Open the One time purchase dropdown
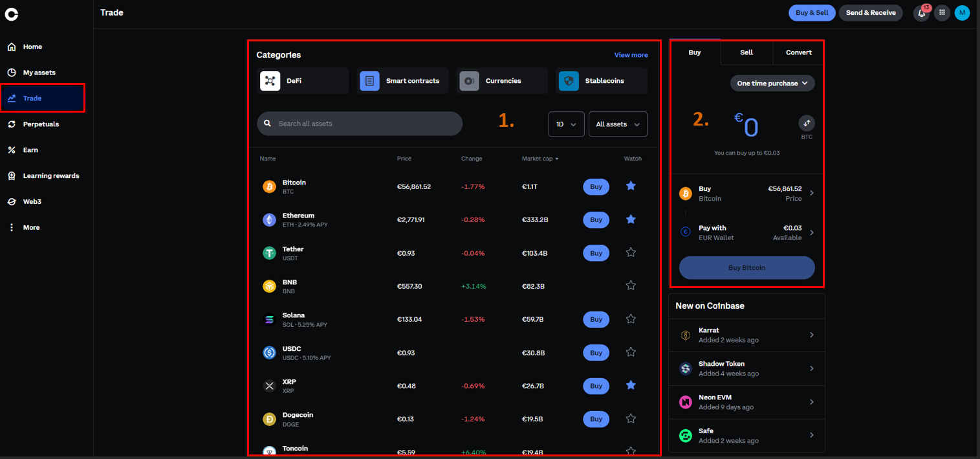Screen dimensions: 980x459 pyautogui.click(x=772, y=84)
